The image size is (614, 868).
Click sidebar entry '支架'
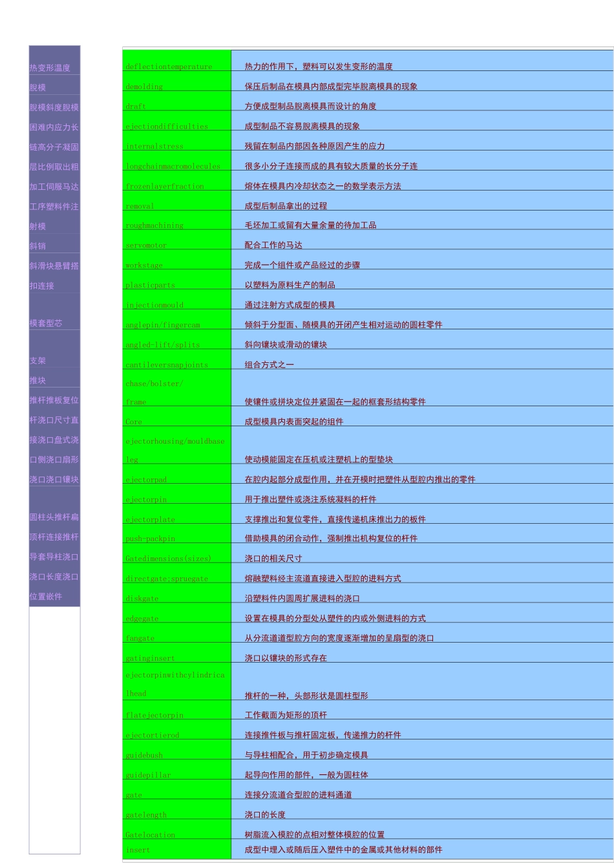click(37, 361)
